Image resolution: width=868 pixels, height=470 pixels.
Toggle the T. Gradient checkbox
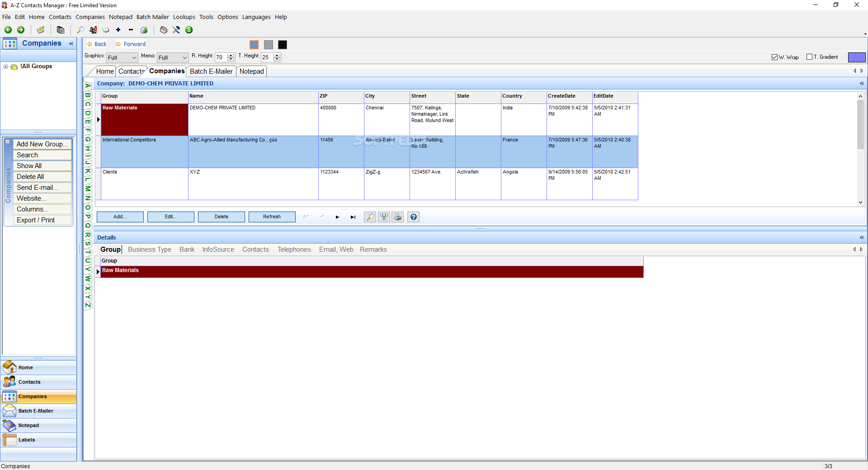point(809,57)
